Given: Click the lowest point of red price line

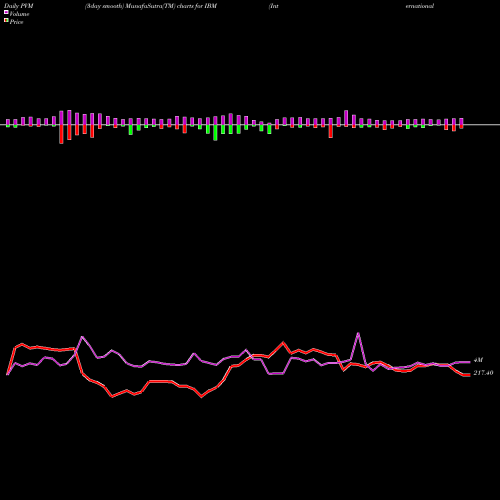Looking at the screenshot, I should (x=201, y=397).
